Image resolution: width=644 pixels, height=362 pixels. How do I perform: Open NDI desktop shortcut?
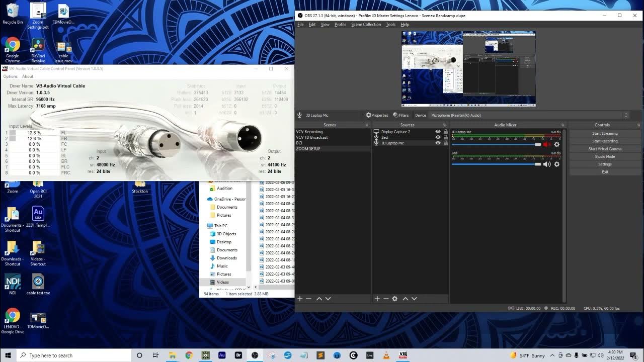[x=13, y=285]
